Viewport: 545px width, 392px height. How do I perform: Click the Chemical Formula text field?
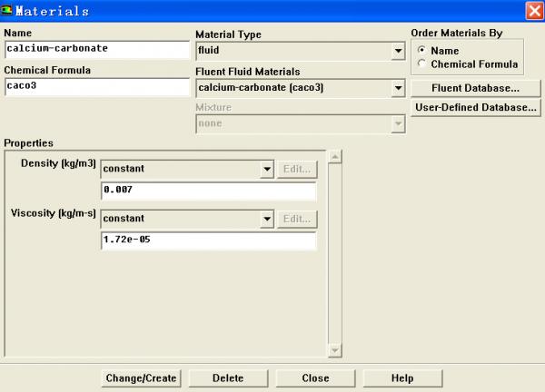pyautogui.click(x=94, y=87)
